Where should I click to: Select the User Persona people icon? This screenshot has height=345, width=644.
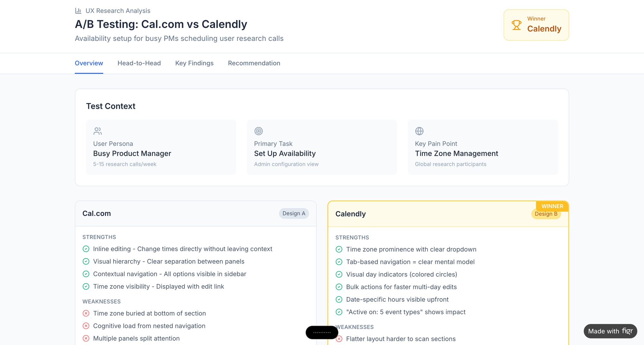[97, 131]
